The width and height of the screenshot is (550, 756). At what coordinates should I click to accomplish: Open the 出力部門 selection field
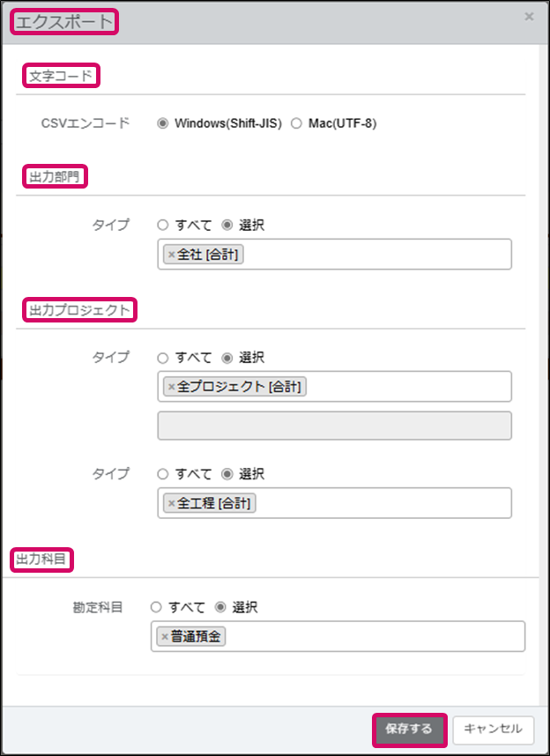pos(379,255)
